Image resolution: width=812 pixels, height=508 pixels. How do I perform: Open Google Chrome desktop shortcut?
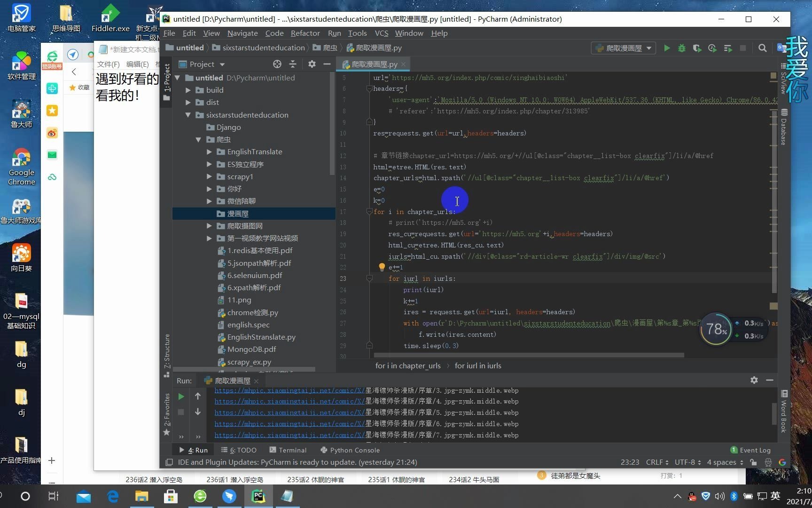click(x=22, y=167)
